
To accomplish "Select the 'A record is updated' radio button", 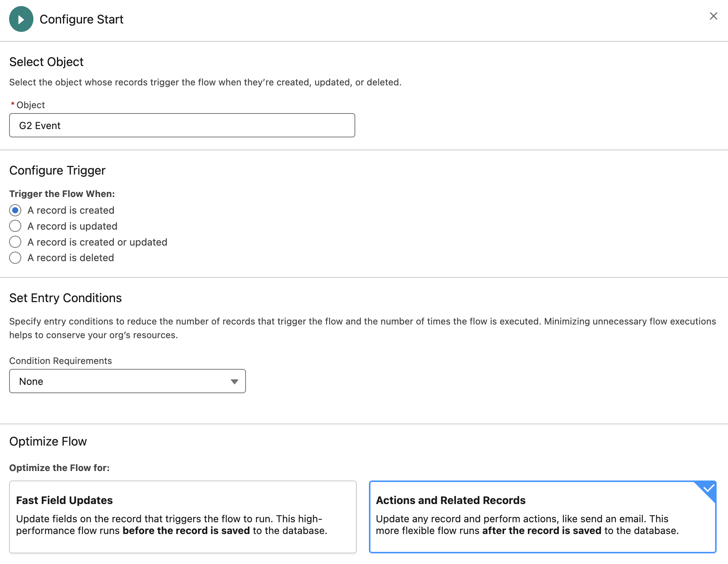I will (15, 226).
